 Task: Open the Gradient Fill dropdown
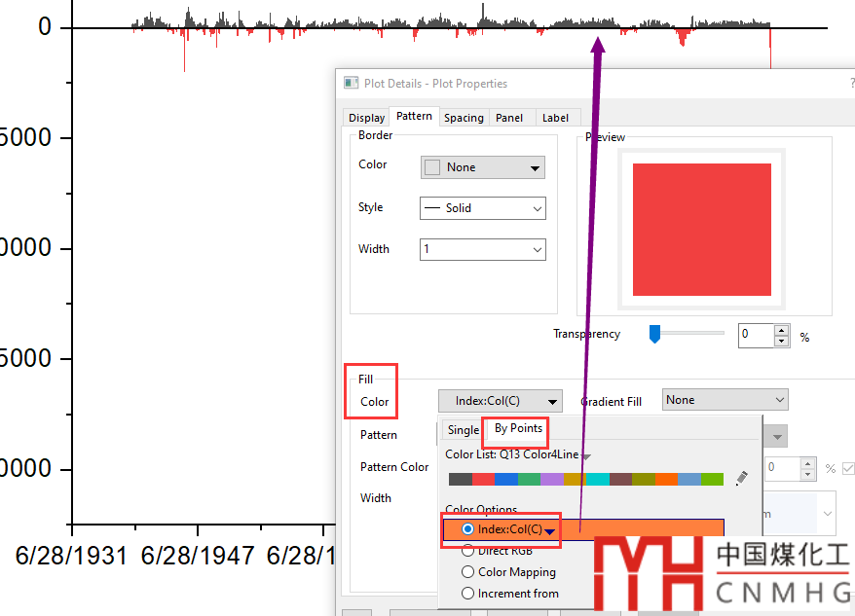725,400
